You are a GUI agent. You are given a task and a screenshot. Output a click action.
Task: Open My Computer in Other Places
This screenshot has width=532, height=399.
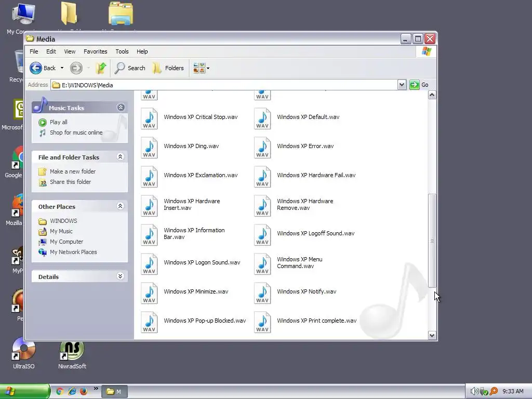[66, 242]
